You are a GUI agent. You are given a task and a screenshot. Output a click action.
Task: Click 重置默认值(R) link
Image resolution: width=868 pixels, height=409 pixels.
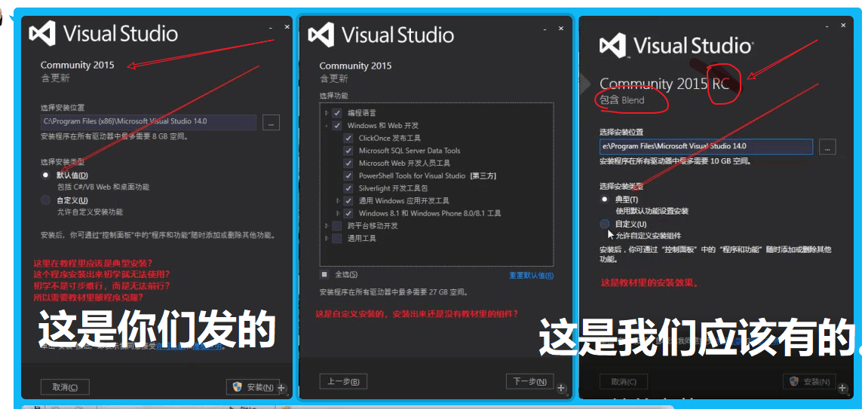[x=532, y=275]
